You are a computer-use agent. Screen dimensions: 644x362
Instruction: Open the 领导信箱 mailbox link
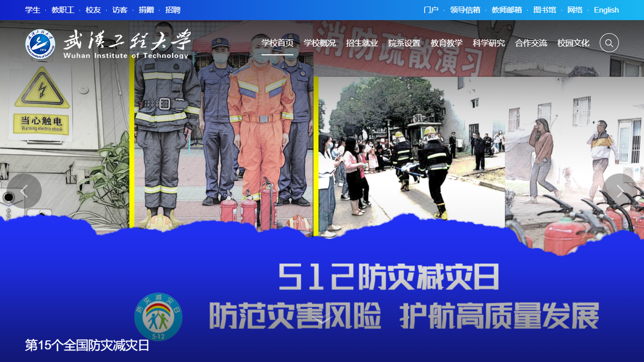click(465, 10)
